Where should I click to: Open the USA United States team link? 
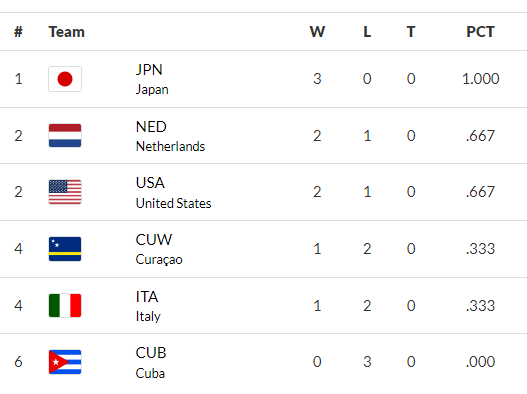pos(173,193)
